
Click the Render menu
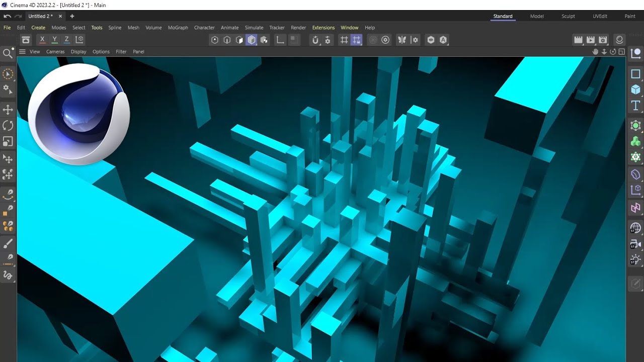point(298,28)
